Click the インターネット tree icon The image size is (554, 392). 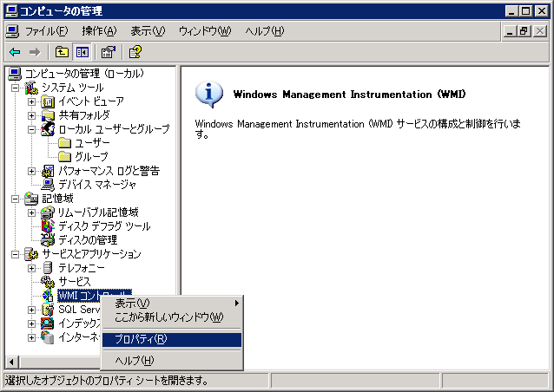point(48,337)
